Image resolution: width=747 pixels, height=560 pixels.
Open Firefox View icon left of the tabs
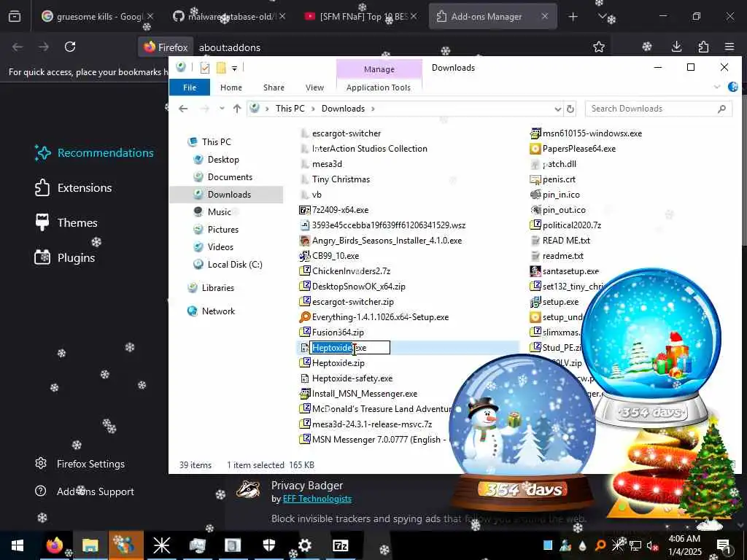(15, 17)
